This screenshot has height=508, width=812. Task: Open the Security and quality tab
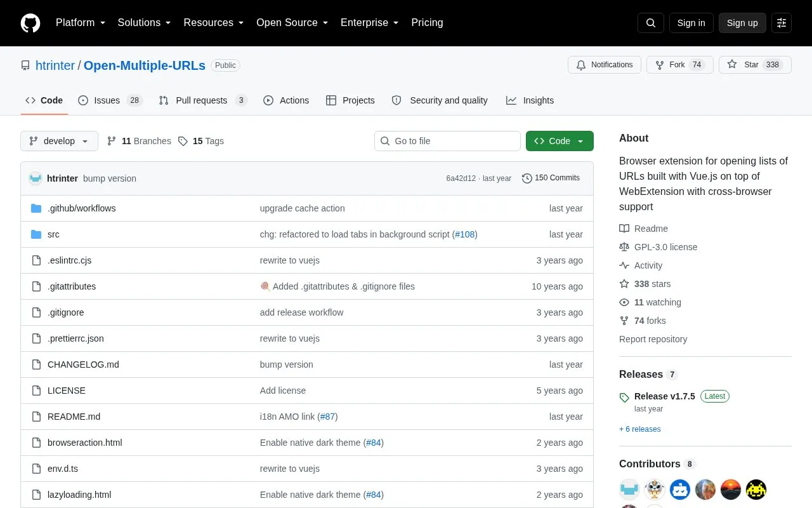(440, 100)
